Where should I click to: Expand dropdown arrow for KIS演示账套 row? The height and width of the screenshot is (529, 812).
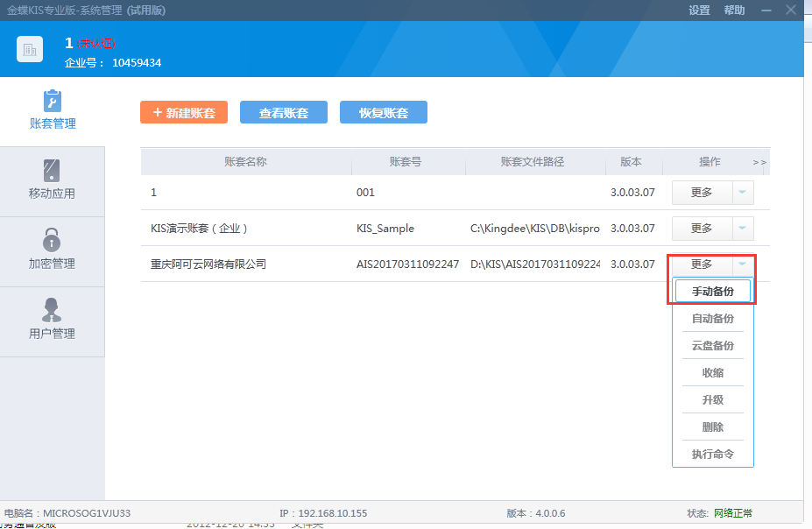pos(743,229)
